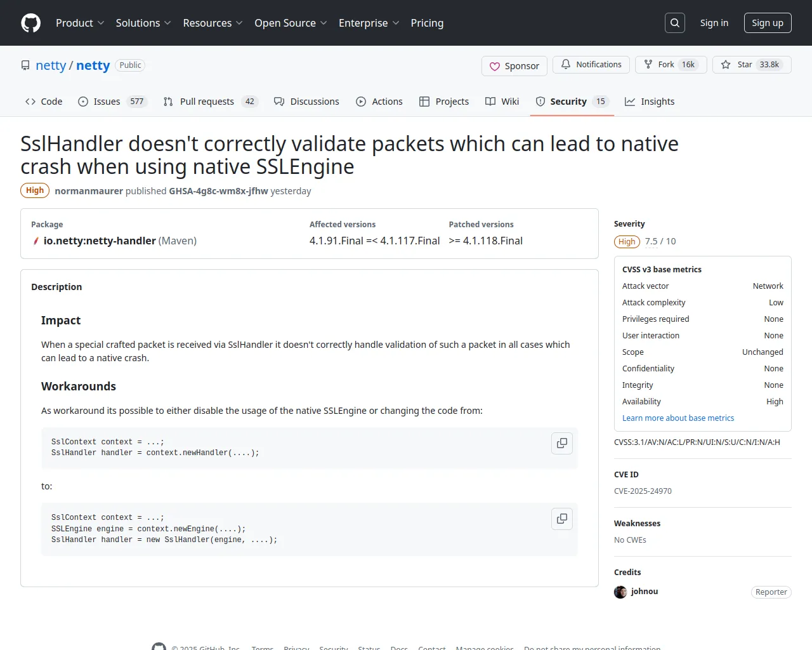Click the 33.8k star count
The width and height of the screenshot is (812, 650).
point(769,65)
